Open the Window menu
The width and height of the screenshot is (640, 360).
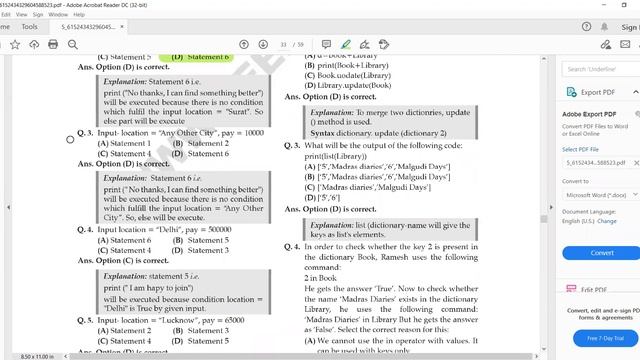coord(58,14)
